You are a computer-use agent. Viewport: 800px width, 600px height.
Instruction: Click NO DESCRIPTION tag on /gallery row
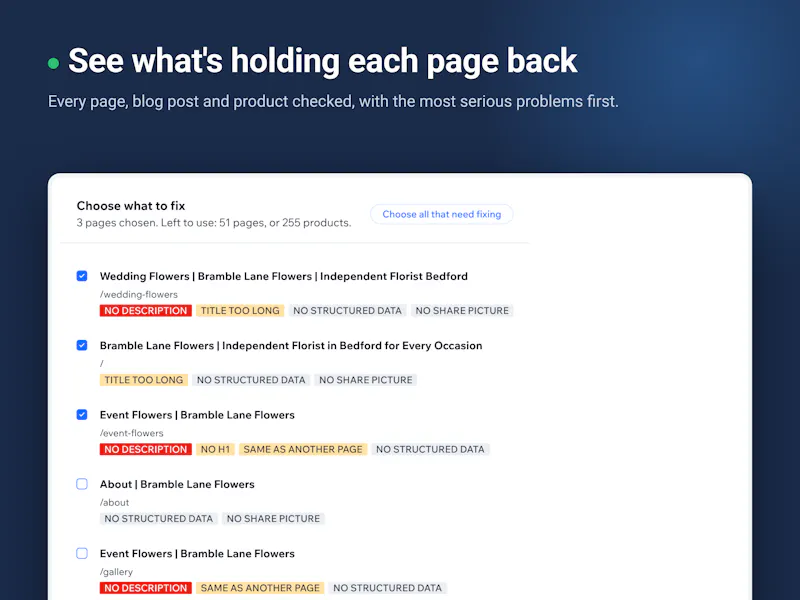tap(145, 588)
